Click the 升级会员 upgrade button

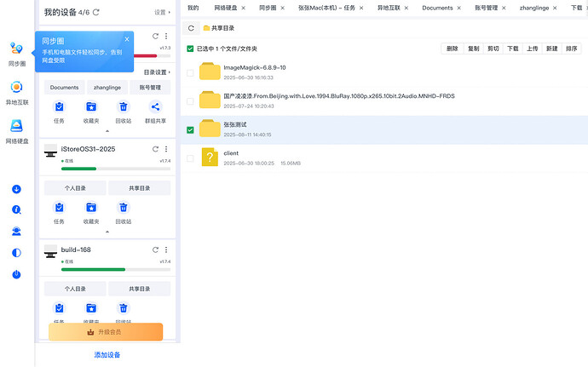click(106, 331)
